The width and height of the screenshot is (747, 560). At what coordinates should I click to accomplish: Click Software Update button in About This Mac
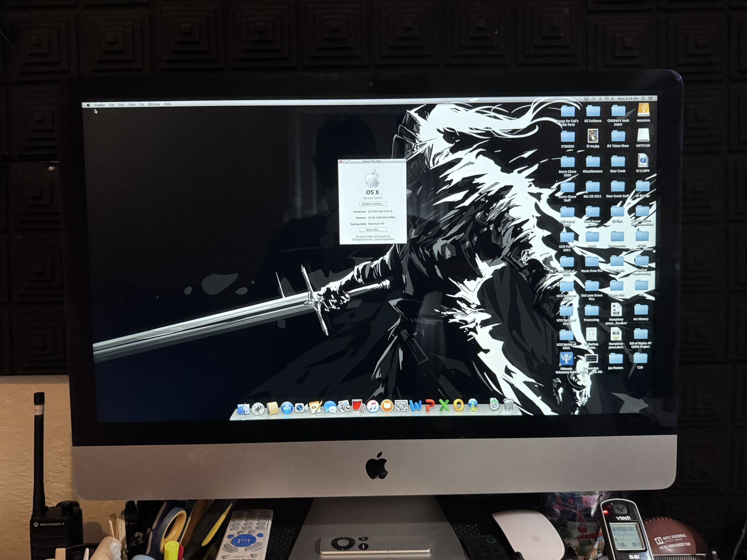pos(372,204)
